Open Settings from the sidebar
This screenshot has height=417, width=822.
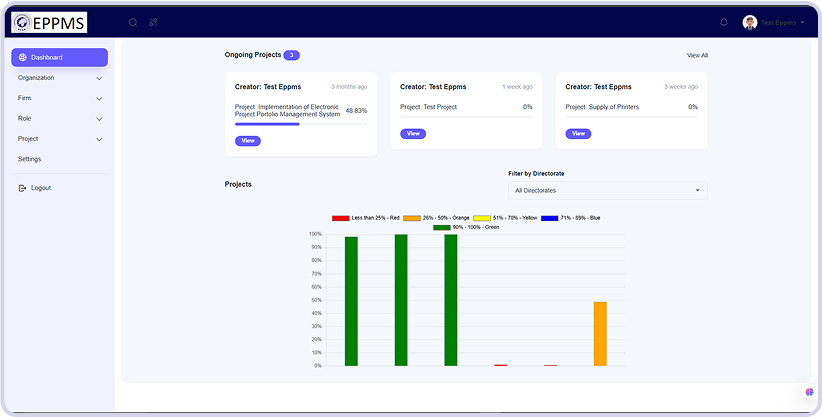[30, 159]
